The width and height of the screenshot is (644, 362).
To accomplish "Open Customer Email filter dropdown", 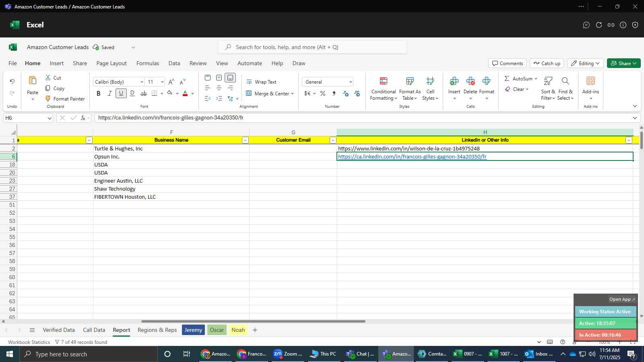I will tap(333, 140).
